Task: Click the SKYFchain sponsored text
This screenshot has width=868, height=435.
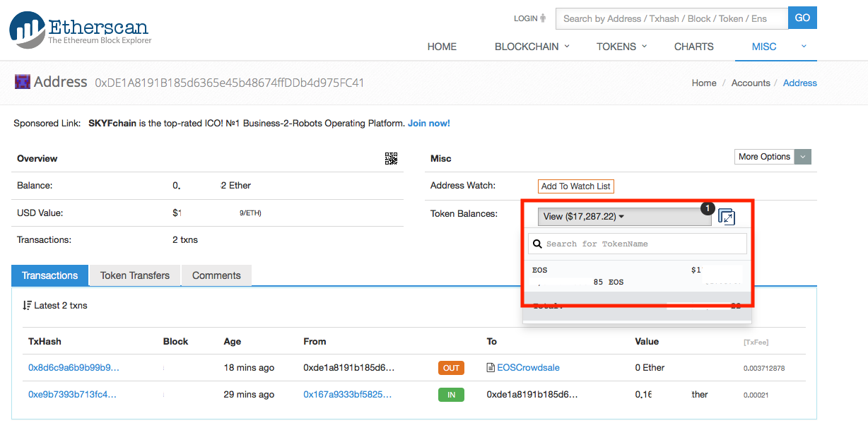Action: [x=112, y=123]
